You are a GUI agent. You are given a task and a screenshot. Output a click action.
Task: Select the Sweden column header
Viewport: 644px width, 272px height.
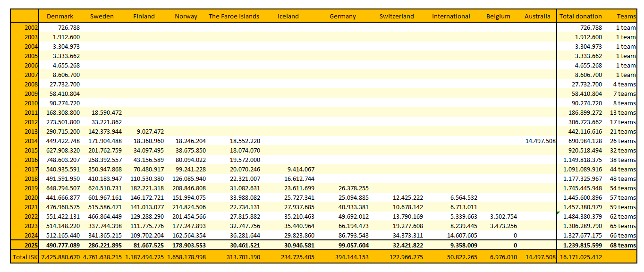pyautogui.click(x=102, y=16)
